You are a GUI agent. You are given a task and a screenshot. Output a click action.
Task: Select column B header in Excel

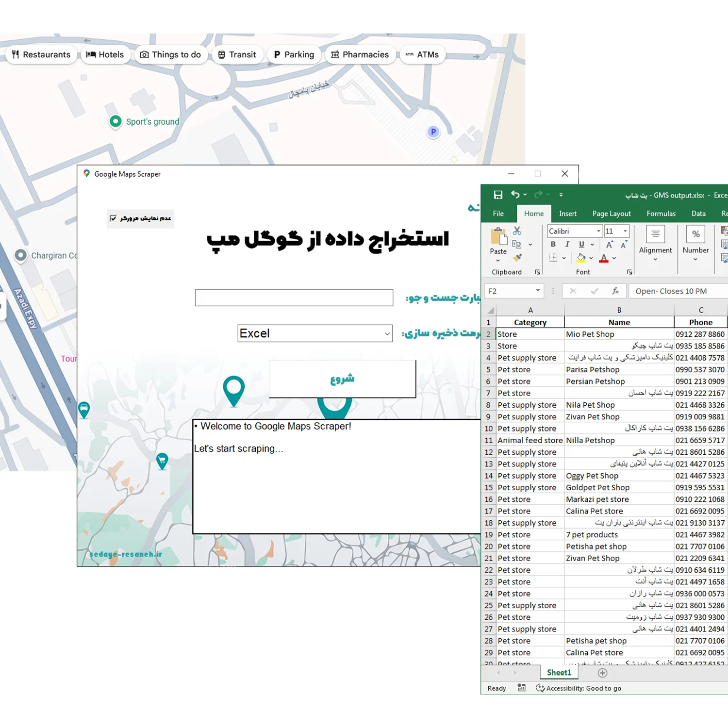[619, 310]
